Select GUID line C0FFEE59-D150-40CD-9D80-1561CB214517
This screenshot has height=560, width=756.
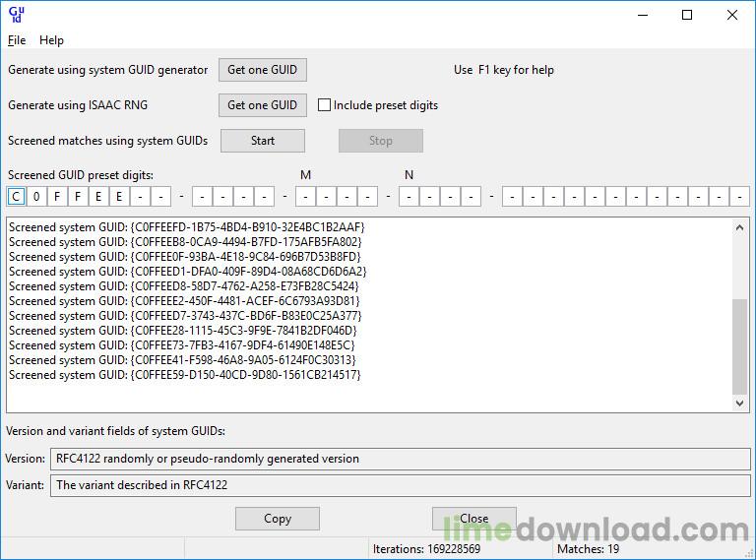pyautogui.click(x=185, y=375)
